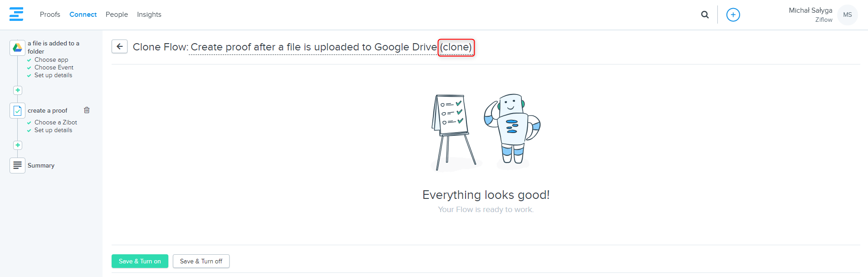Delete the create a proof step
Screen dimensions: 868x277
pos(87,110)
